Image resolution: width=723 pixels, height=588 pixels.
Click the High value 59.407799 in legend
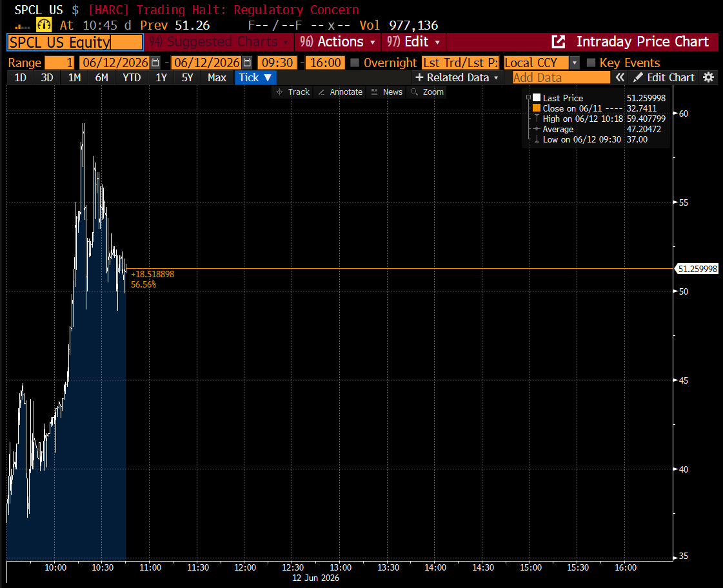click(646, 119)
